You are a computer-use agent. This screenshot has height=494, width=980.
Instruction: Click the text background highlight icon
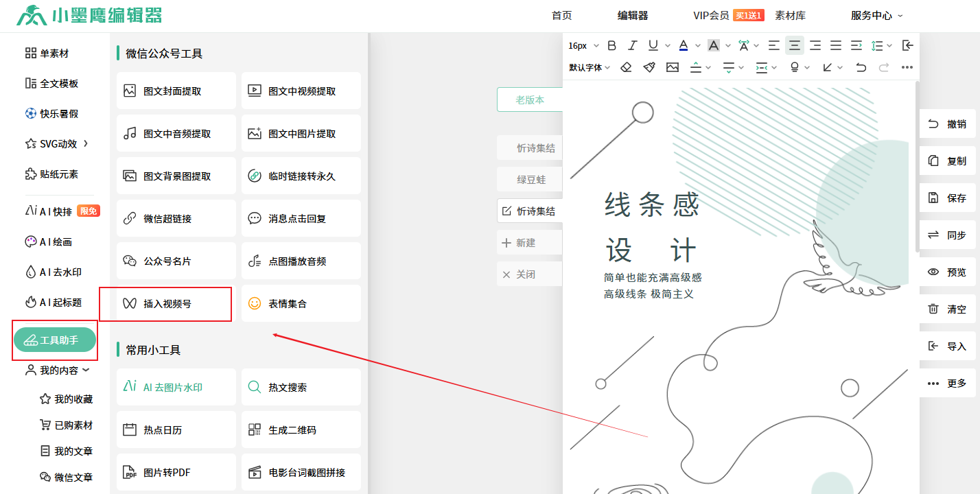pyautogui.click(x=714, y=45)
